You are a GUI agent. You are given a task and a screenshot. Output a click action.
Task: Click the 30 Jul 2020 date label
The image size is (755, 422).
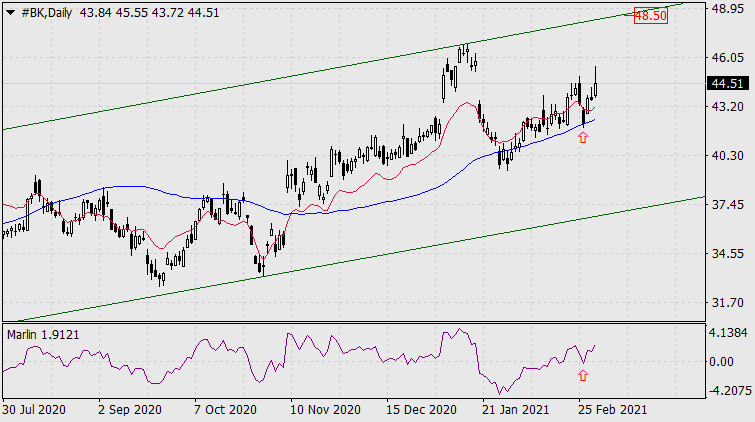pos(34,410)
